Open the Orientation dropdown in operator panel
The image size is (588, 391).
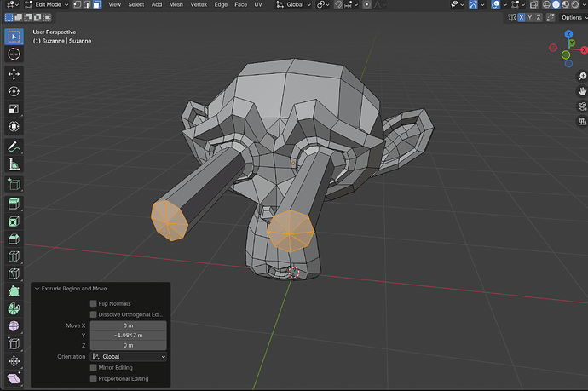point(129,357)
